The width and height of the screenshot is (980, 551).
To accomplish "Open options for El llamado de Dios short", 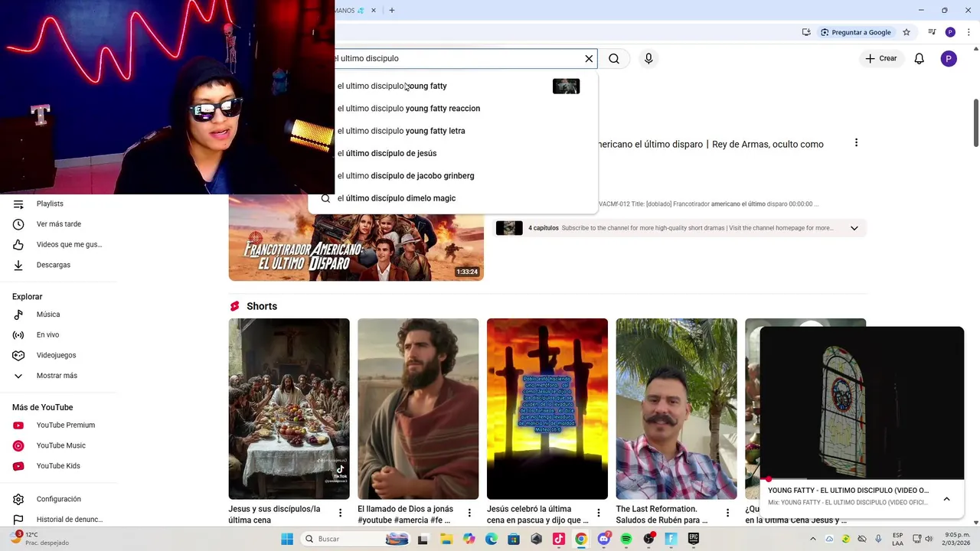I will [469, 513].
